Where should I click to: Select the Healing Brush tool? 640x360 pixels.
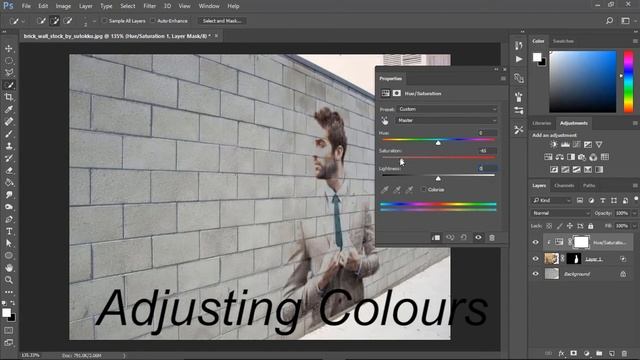(x=9, y=122)
